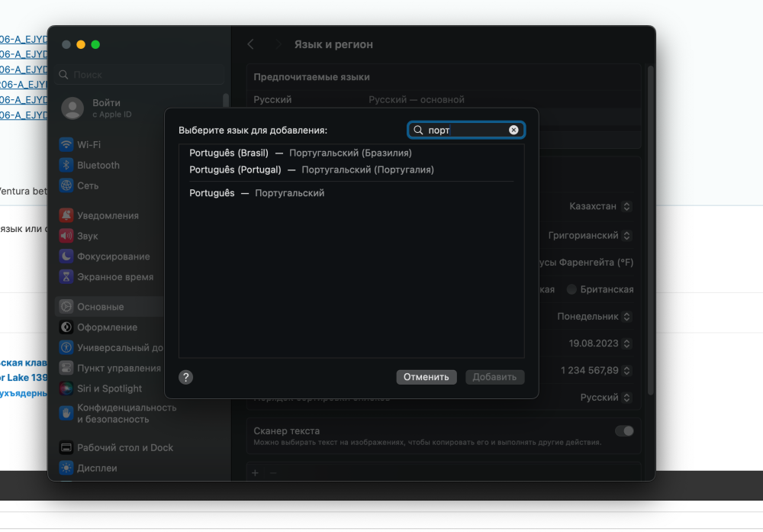Toggle the Сканер текста switch
Screen dimensions: 763x532
[624, 430]
